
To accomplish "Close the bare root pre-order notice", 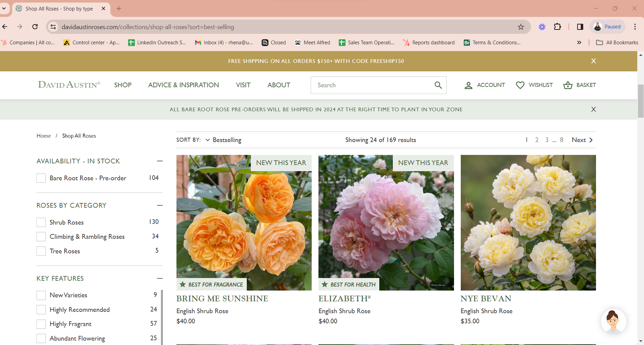I will 594,109.
